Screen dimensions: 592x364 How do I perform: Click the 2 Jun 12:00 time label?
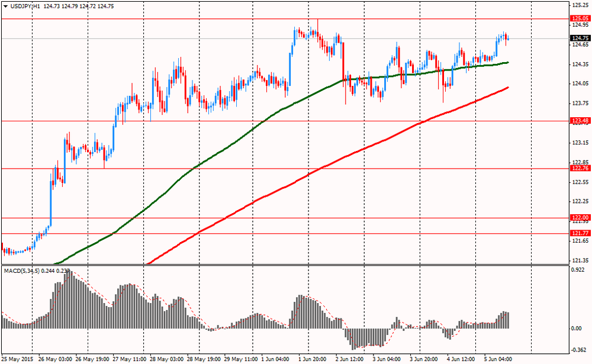[x=350, y=359]
